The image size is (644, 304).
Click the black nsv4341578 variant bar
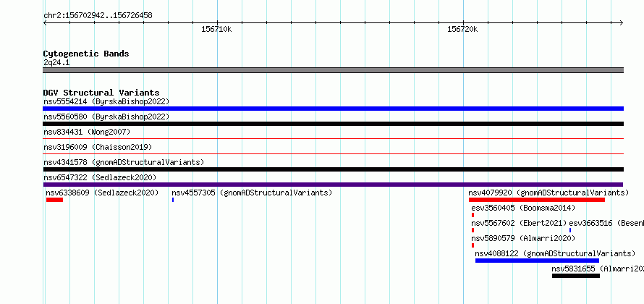(x=333, y=169)
